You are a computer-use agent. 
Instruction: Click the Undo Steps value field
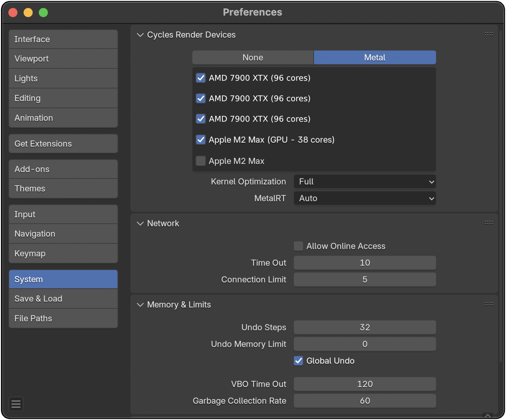(365, 327)
